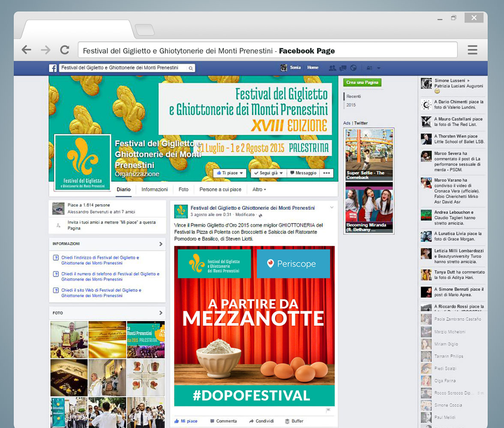Open the Persone a cui piace tab
The image size is (504, 428).
[220, 189]
